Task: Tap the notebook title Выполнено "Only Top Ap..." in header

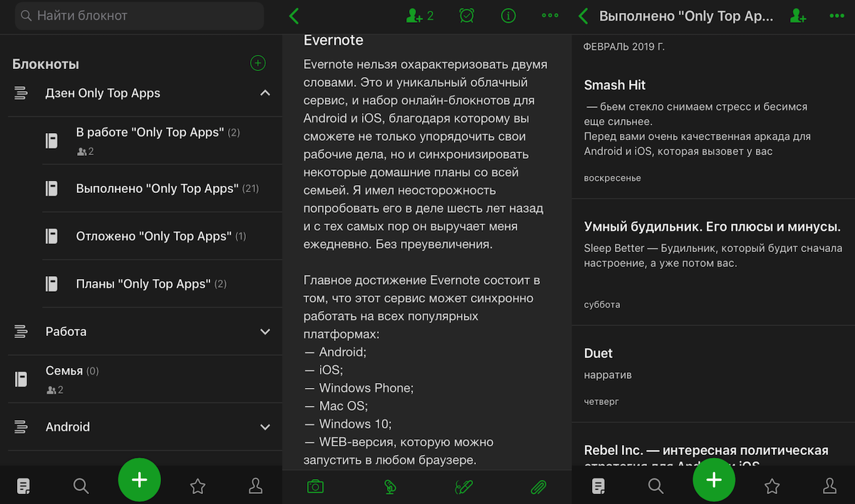Action: [686, 16]
